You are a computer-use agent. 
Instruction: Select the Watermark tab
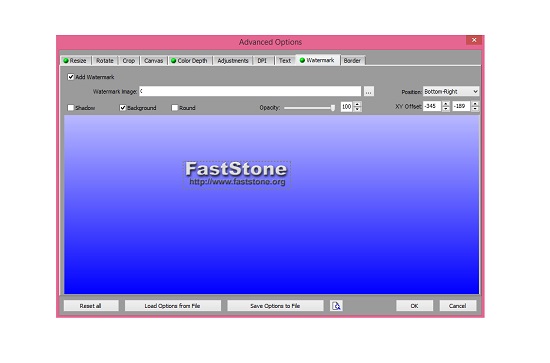(x=318, y=60)
